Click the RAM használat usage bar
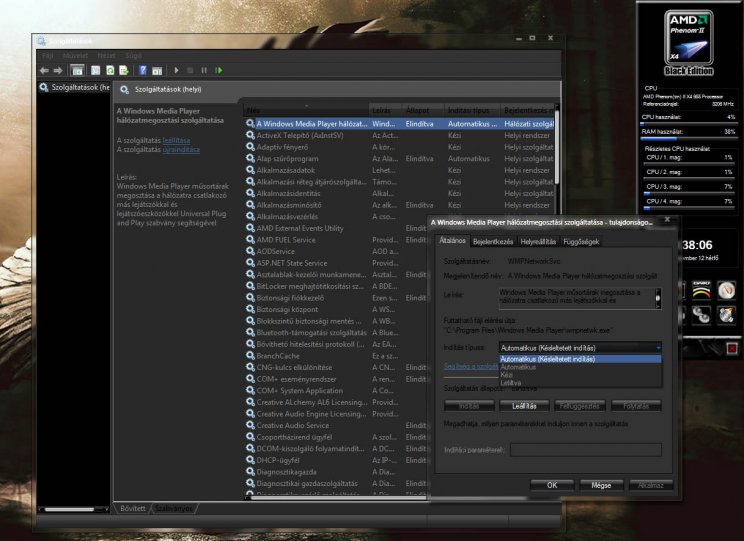This screenshot has height=541, width=744. click(x=688, y=139)
